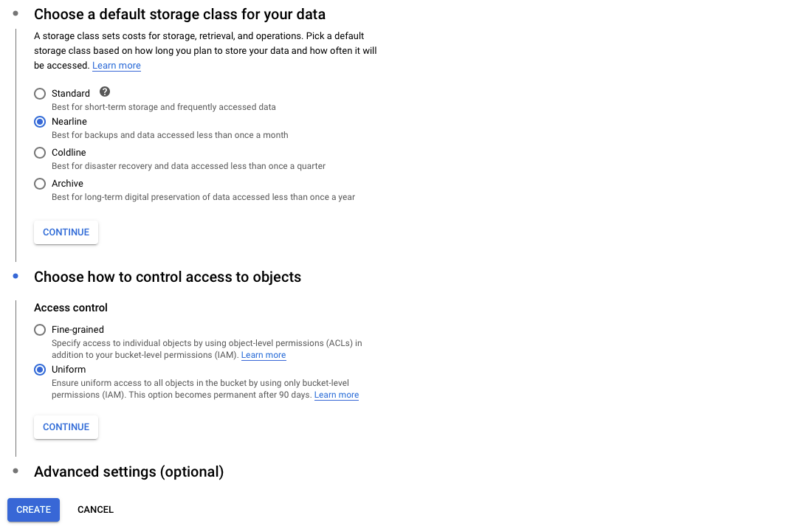Cancel bucket creation
The image size is (795, 532).
95,510
